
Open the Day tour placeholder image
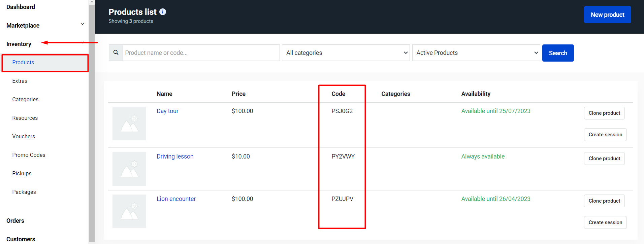pos(129,124)
